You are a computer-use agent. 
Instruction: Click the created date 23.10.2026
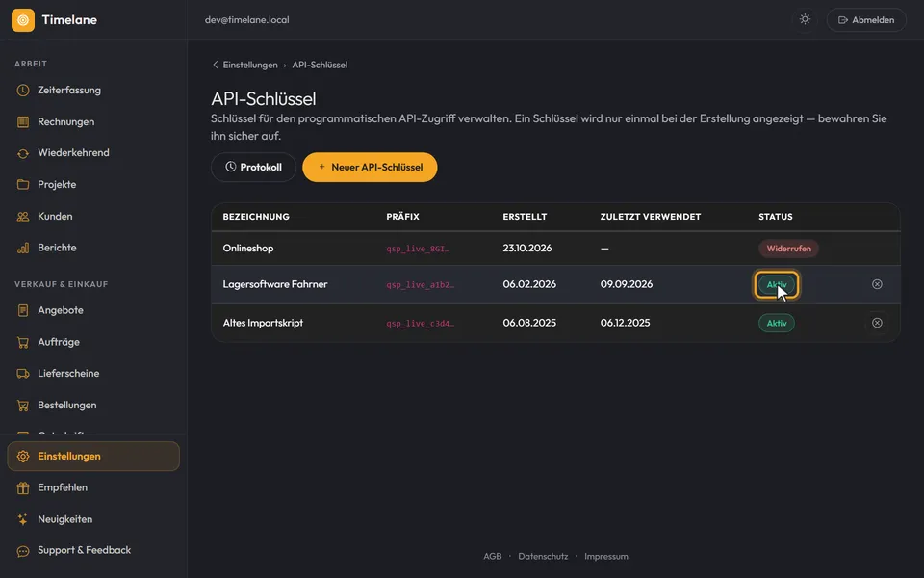[x=527, y=249]
